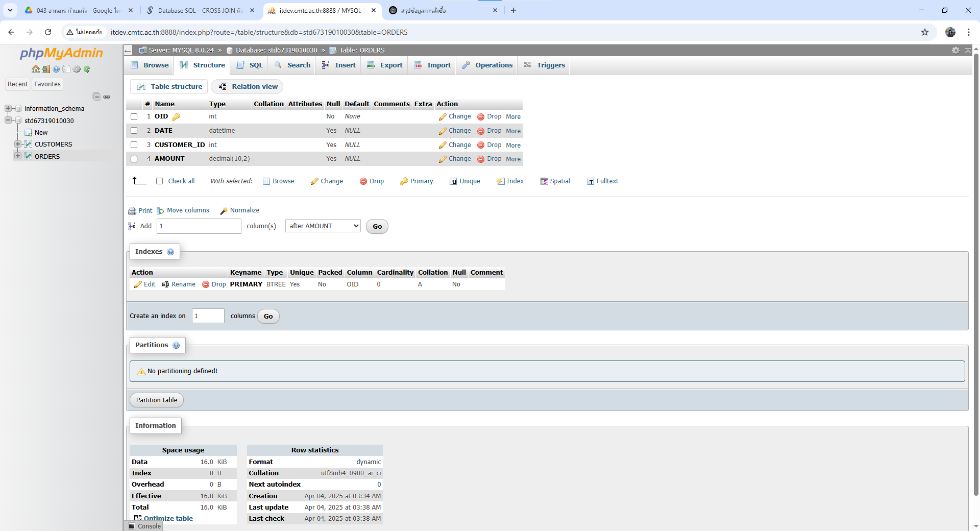Enable the Check all checkbox
The height and width of the screenshot is (531, 980).
click(x=160, y=181)
